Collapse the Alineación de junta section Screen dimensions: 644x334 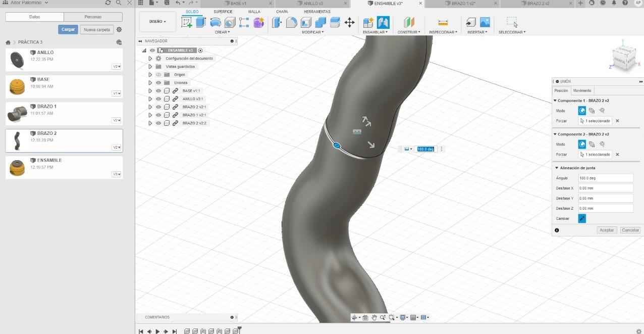pyautogui.click(x=556, y=168)
